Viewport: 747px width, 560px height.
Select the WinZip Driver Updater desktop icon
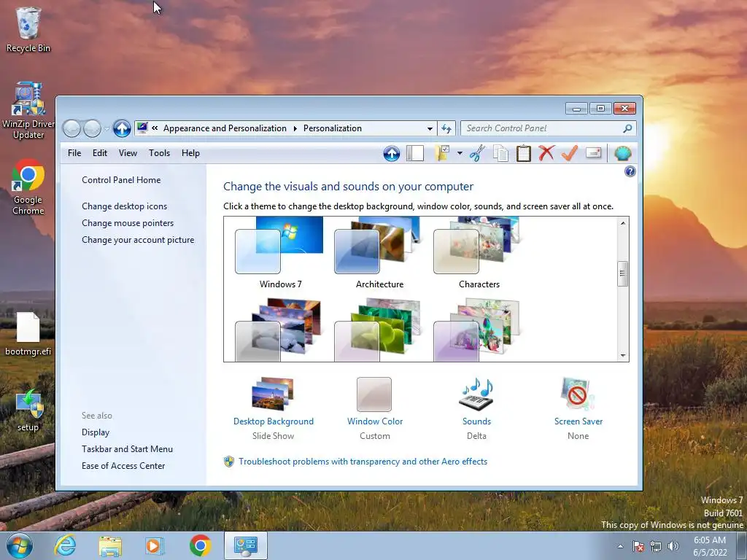click(28, 111)
